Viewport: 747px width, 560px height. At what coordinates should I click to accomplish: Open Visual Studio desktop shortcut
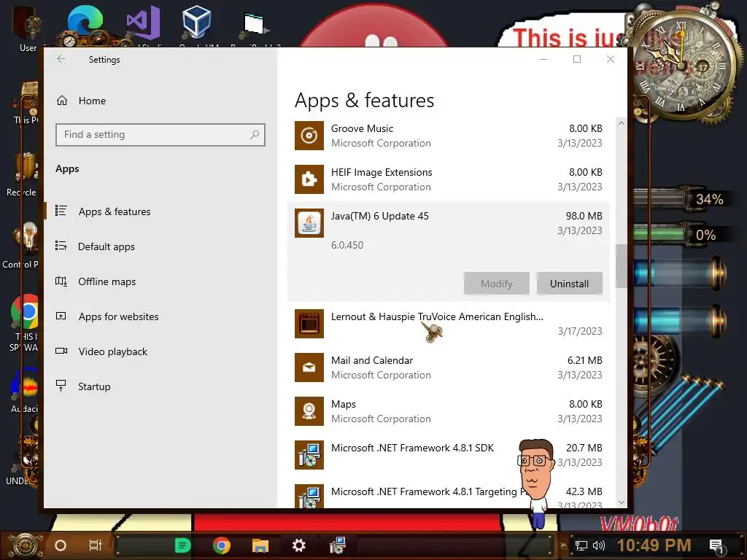144,24
